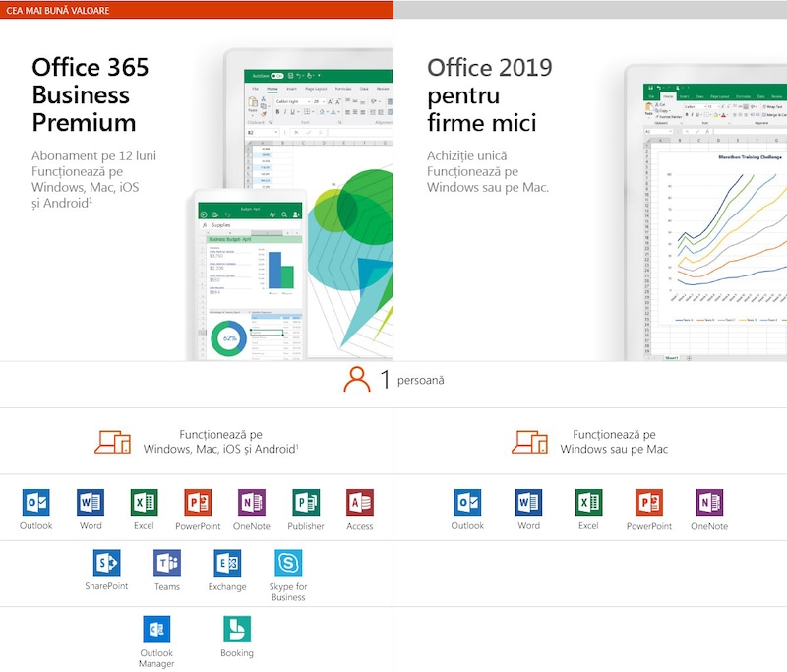The image size is (787, 672).
Task: Click the Outlook icon under Office 2019
Action: click(467, 503)
